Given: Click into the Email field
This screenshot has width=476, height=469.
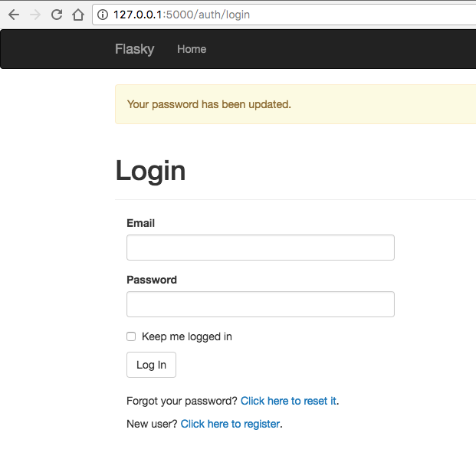Looking at the screenshot, I should click(260, 248).
